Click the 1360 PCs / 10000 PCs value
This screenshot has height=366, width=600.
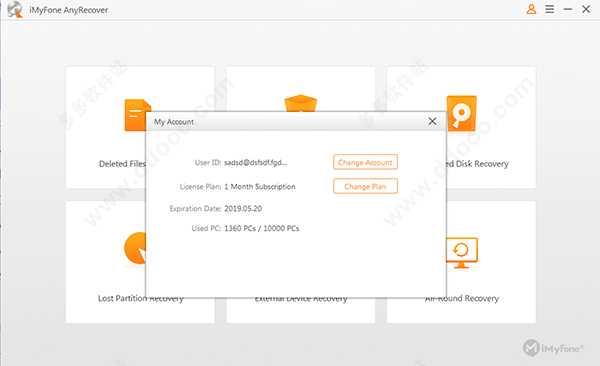click(262, 229)
